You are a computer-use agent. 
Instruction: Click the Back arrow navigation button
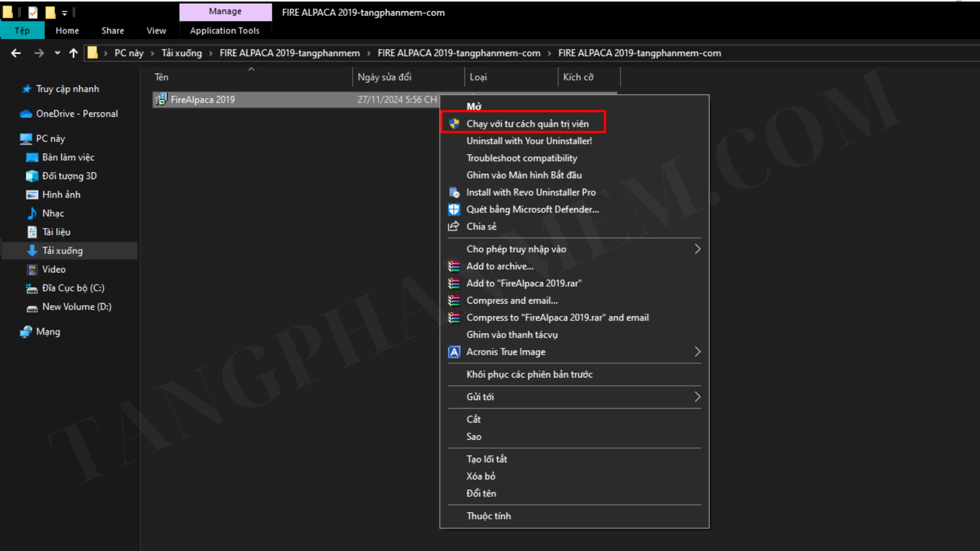[x=16, y=53]
